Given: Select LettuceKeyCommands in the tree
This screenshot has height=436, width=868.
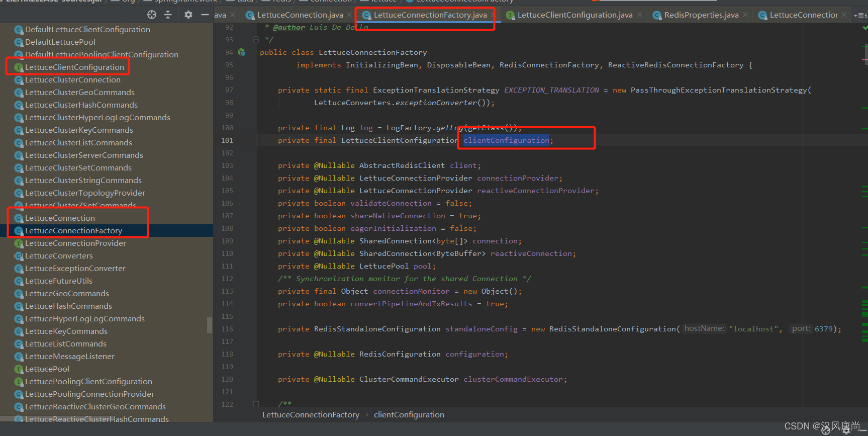Looking at the screenshot, I should [x=66, y=331].
